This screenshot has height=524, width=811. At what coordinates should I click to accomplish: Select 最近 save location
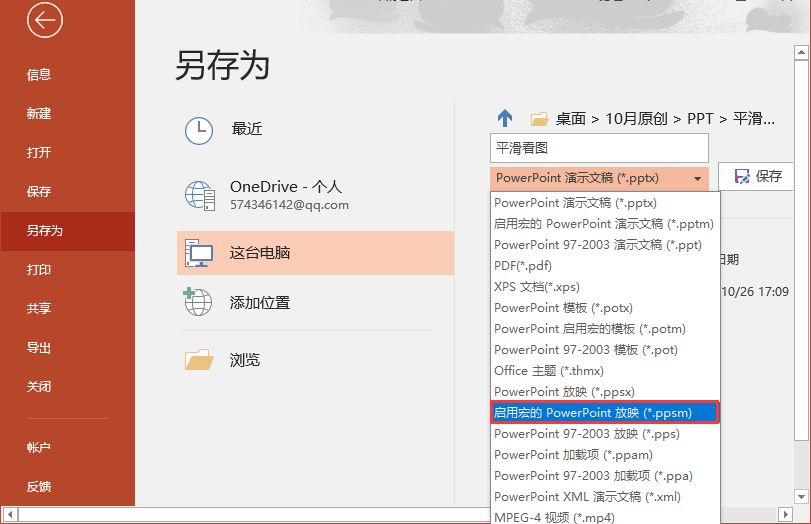[x=316, y=129]
